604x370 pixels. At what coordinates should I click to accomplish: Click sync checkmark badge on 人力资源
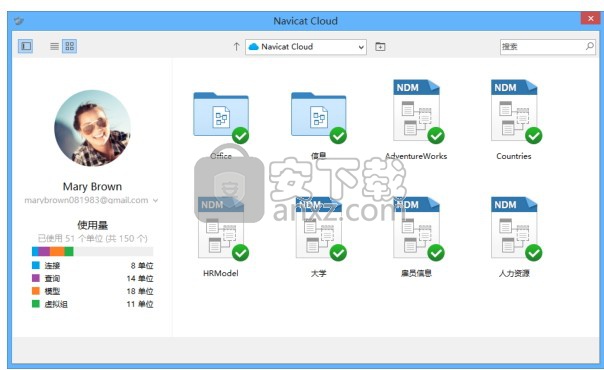click(534, 253)
